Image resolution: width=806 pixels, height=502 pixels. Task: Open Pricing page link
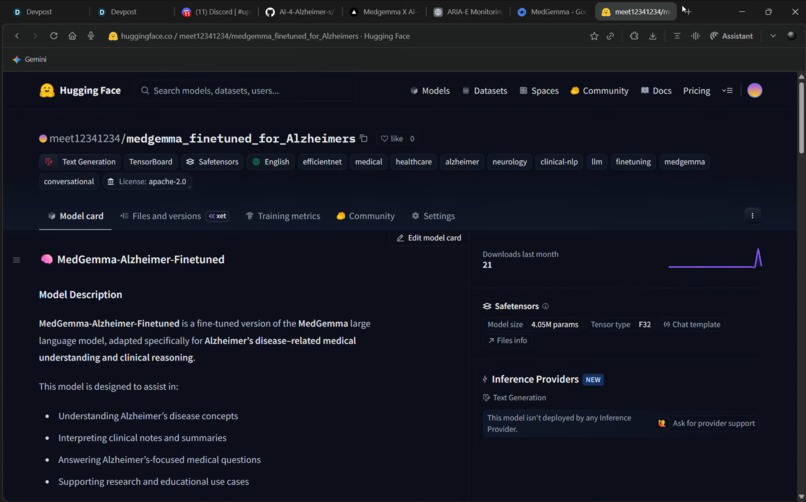coord(697,90)
